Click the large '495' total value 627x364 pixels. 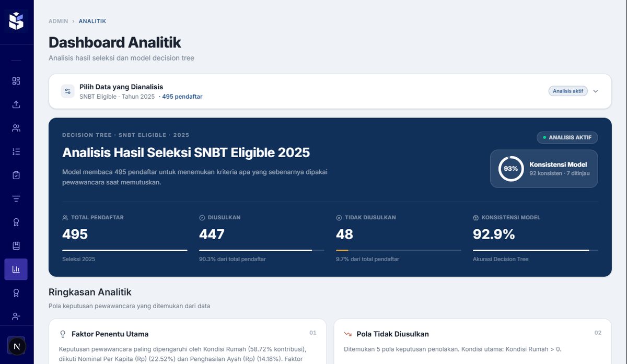click(x=75, y=234)
